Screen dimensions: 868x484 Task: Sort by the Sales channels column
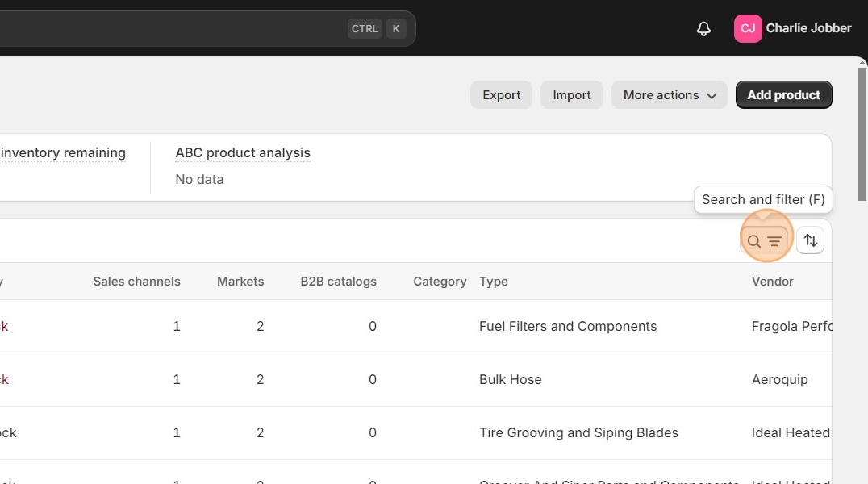(136, 282)
